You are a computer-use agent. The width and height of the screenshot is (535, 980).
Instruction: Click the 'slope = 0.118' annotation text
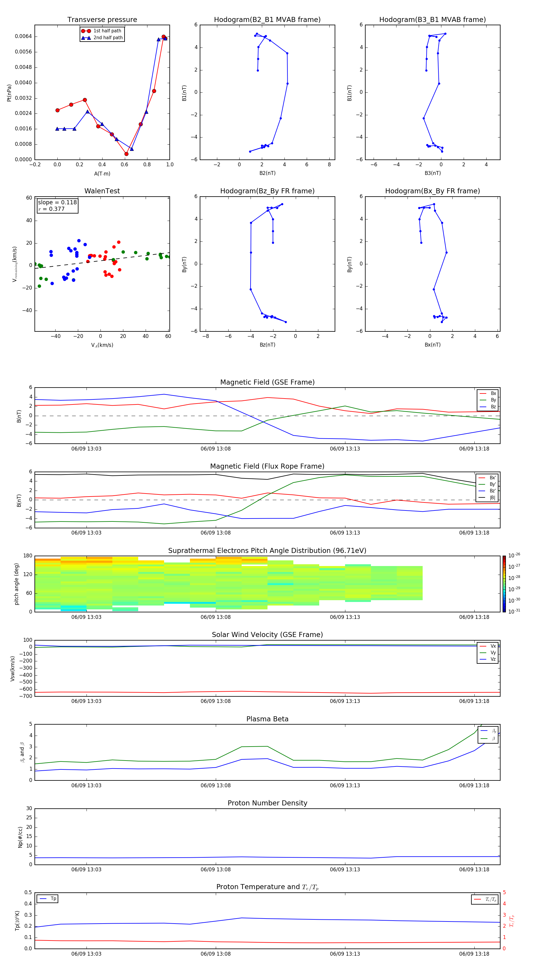[x=57, y=203]
